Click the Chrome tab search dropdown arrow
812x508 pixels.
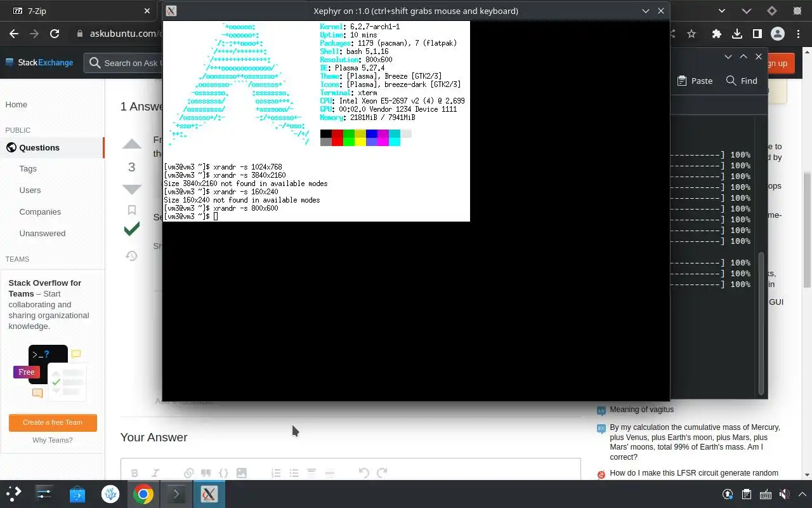click(722, 11)
